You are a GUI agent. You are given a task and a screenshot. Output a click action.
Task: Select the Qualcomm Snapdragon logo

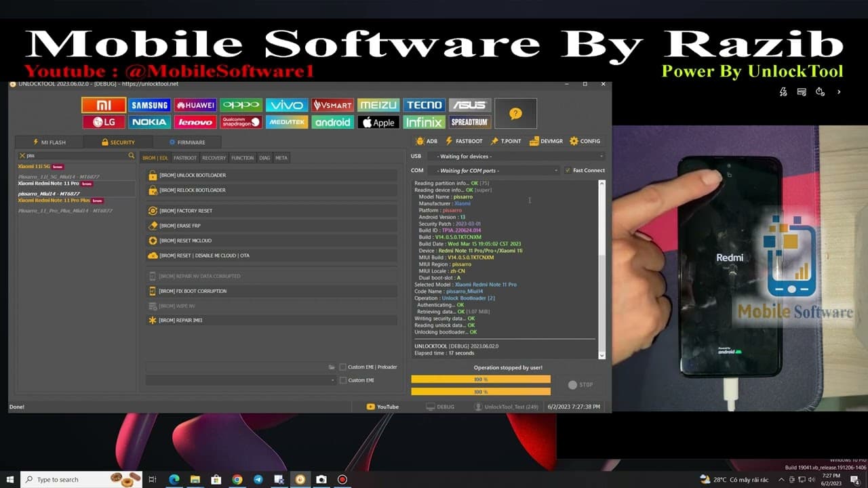point(241,122)
